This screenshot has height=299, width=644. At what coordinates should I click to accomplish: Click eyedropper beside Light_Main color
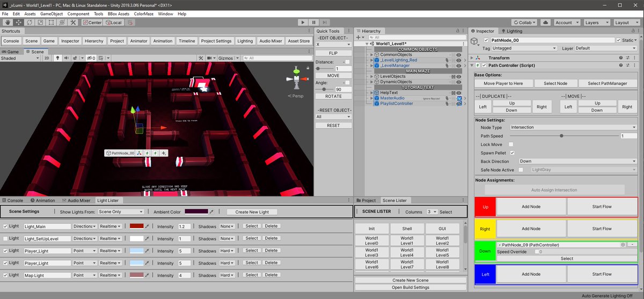click(x=147, y=227)
